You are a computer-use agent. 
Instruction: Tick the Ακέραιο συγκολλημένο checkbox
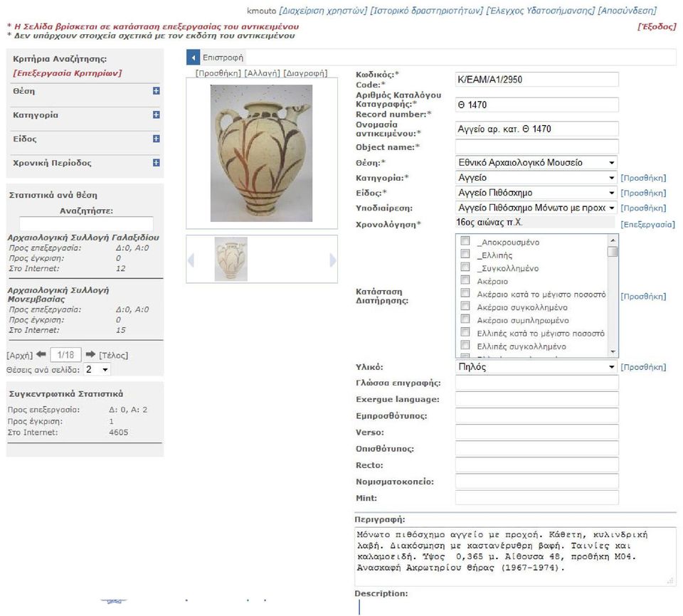coord(465,307)
